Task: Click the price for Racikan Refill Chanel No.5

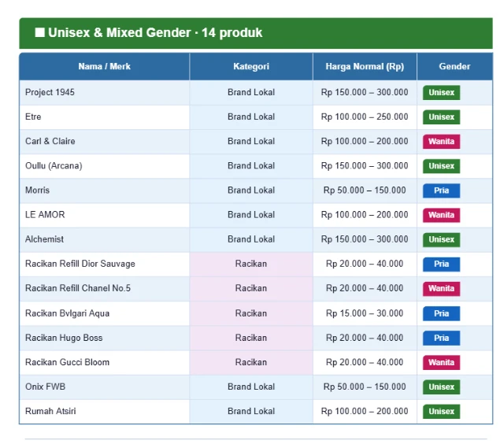Action: click(365, 288)
